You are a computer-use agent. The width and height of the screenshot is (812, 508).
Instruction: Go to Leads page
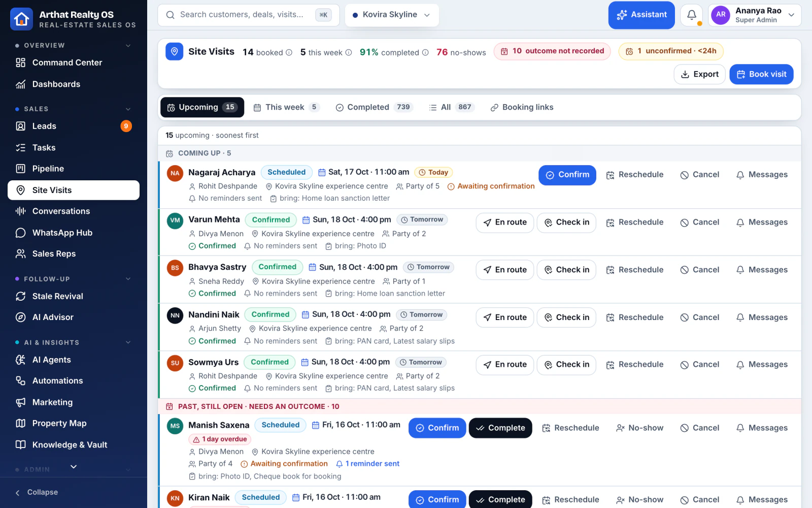[74, 126]
